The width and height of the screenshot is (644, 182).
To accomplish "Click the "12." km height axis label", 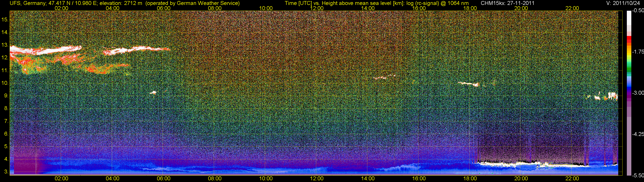I will [x=5, y=58].
